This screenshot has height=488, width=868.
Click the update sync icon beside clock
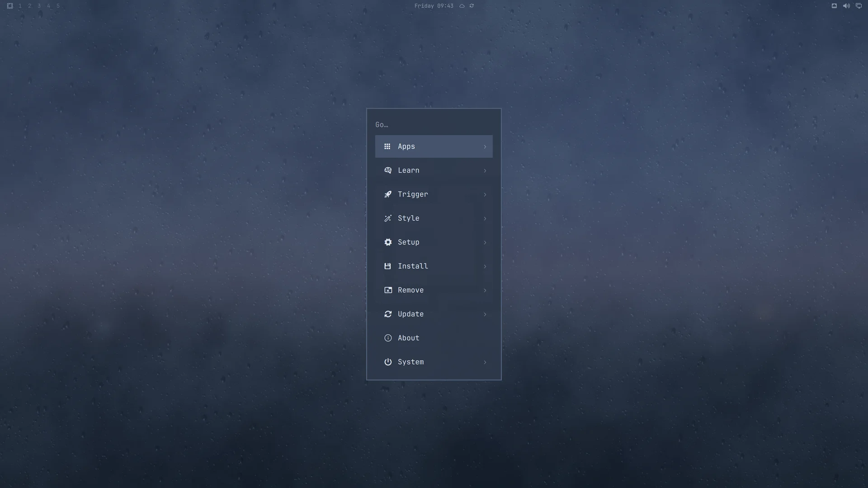pos(472,6)
